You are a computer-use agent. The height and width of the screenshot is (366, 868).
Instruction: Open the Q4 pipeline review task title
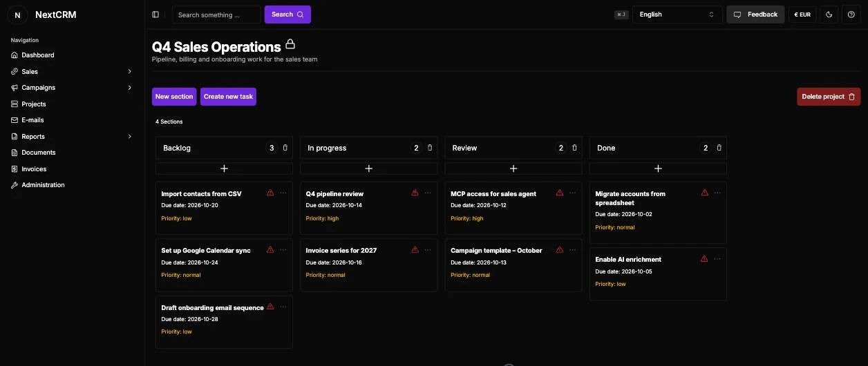(334, 194)
